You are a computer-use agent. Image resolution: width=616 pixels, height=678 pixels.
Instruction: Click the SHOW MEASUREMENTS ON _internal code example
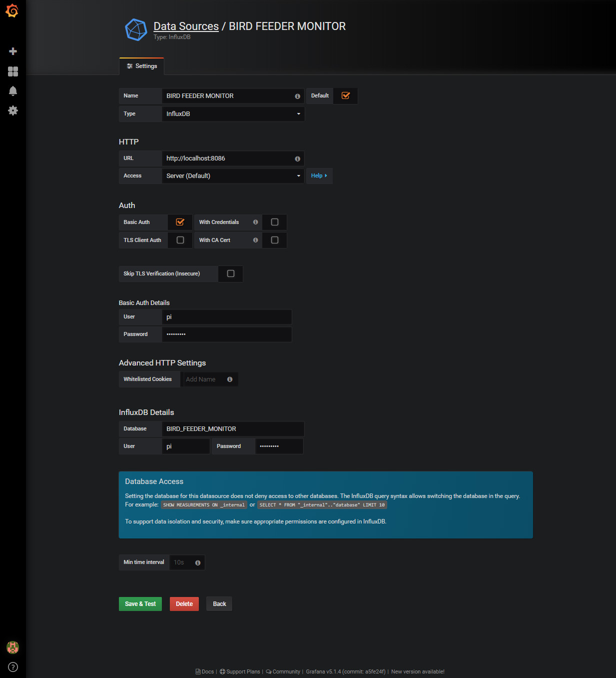tap(204, 505)
